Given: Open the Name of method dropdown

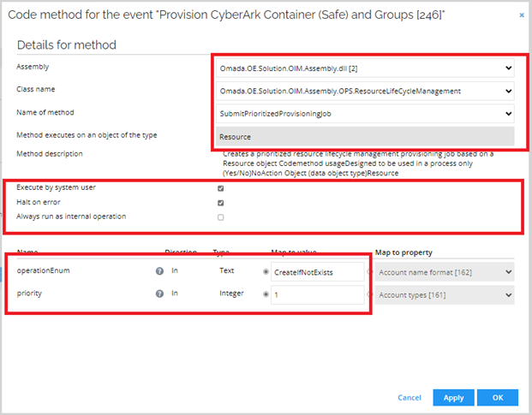Looking at the screenshot, I should [365, 114].
